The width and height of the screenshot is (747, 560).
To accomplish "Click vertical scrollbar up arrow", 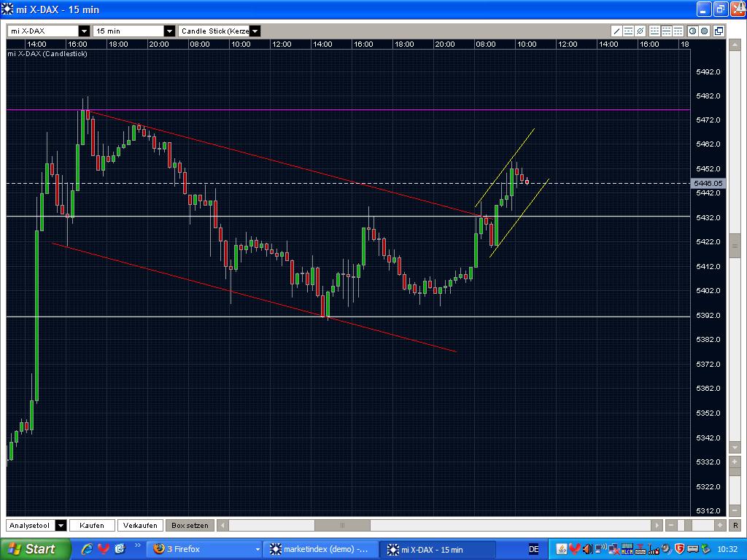I will click(x=735, y=44).
